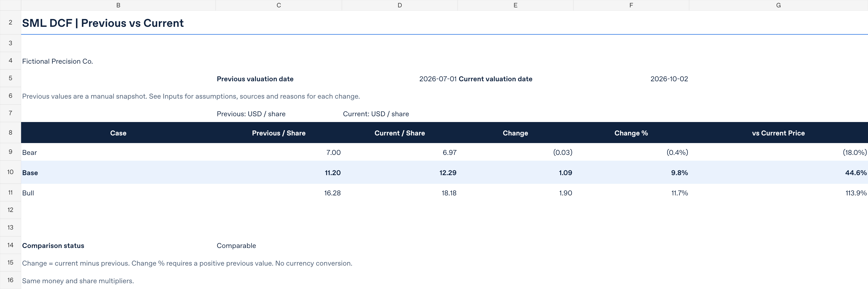The image size is (868, 289).
Task: Select row 14 header
Action: tap(11, 245)
